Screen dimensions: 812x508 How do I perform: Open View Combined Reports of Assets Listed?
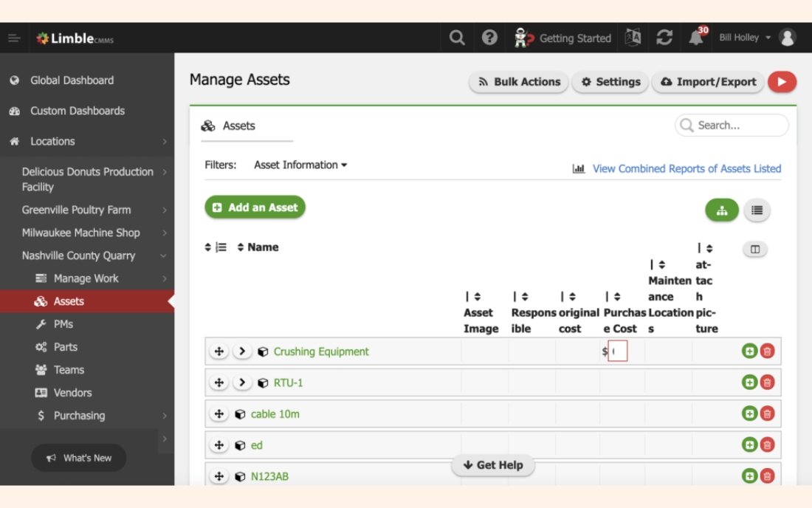coord(686,168)
